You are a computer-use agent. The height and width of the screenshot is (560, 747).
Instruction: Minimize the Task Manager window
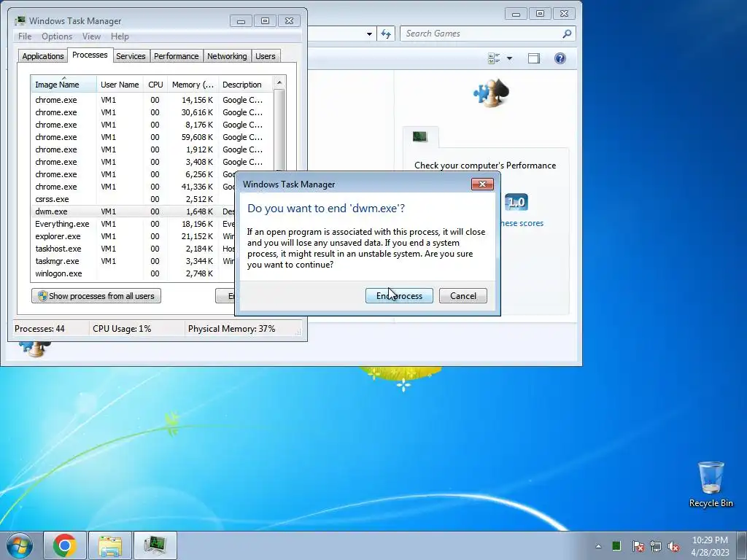(241, 21)
